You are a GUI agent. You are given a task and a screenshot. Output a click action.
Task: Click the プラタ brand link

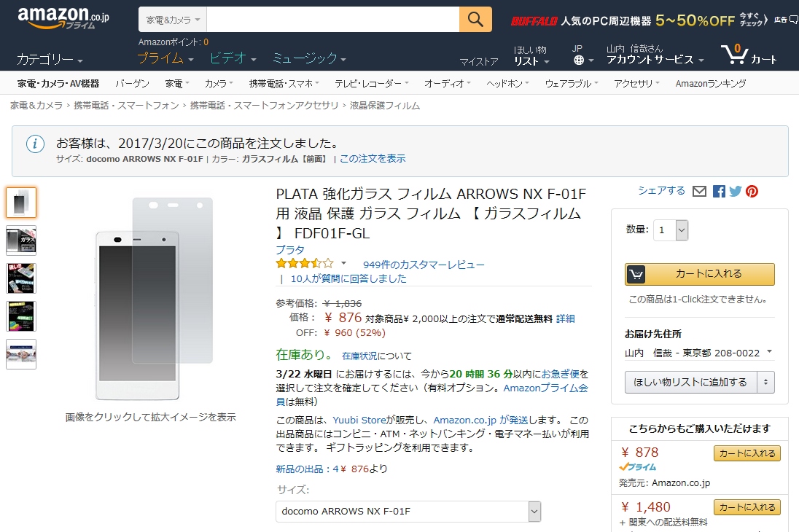[290, 250]
